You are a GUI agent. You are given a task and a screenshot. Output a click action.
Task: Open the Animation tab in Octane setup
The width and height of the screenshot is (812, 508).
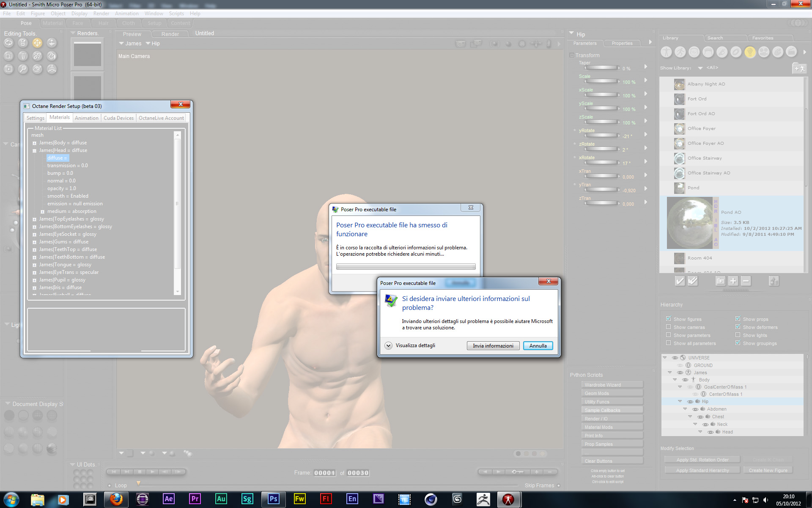pyautogui.click(x=87, y=118)
